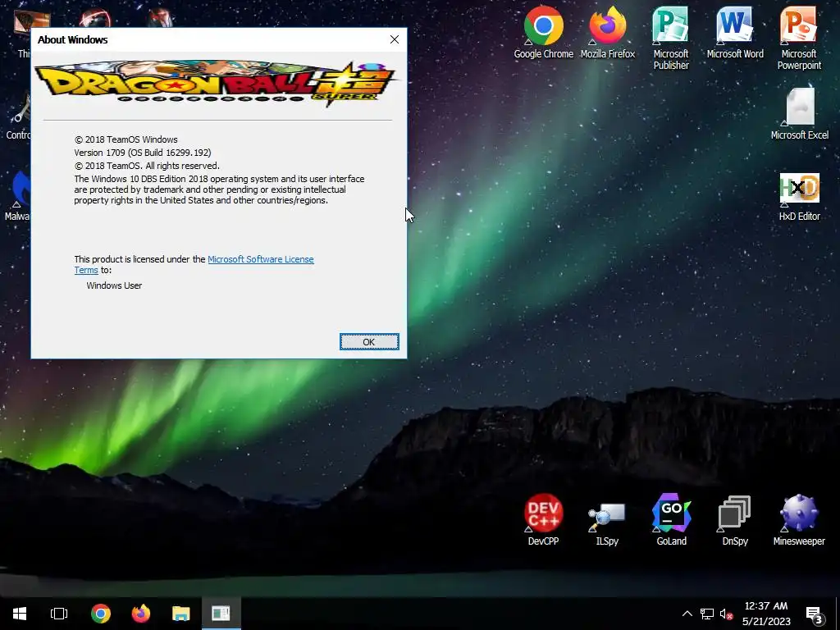
Task: Select Microsoft Powerpoint desktop shortcut
Action: click(x=799, y=38)
